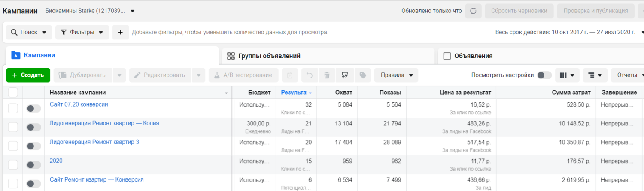Check the select-all checkbox in the header

13,93
